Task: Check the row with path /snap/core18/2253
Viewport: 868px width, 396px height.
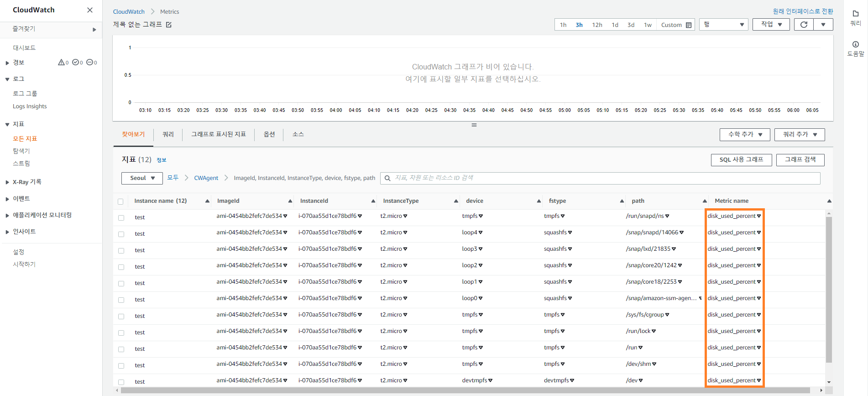Action: pos(121,284)
